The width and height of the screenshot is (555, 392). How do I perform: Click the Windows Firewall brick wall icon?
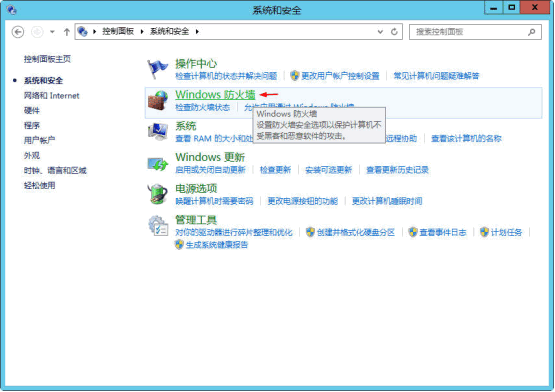pyautogui.click(x=158, y=100)
